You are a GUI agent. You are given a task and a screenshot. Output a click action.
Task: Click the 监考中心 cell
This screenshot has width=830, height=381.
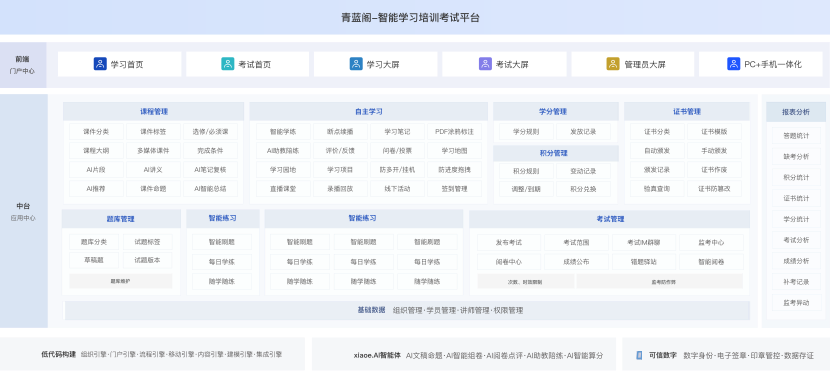click(x=711, y=242)
